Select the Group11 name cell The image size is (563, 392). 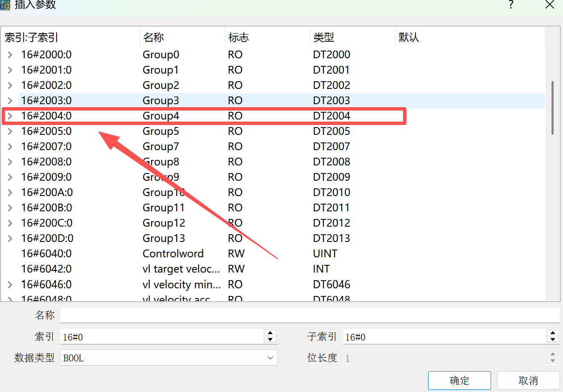pyautogui.click(x=163, y=208)
